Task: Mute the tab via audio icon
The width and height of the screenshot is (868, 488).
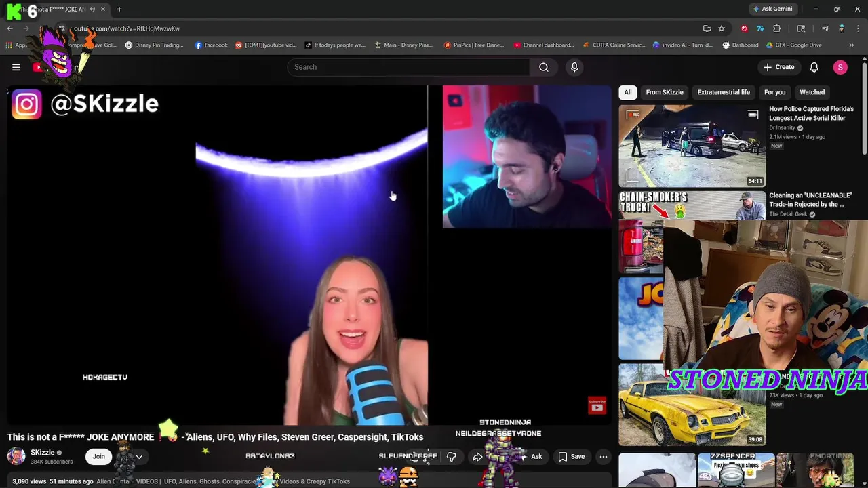Action: pyautogui.click(x=92, y=9)
